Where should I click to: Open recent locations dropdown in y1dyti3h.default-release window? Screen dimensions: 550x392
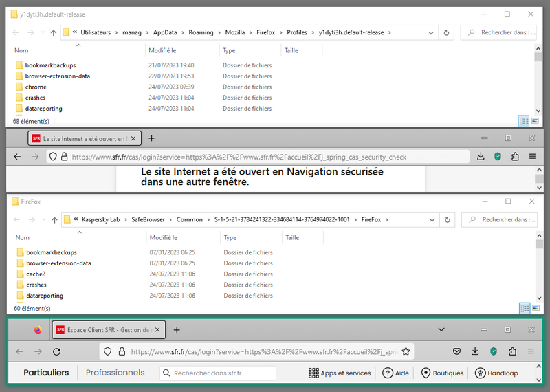click(x=43, y=32)
